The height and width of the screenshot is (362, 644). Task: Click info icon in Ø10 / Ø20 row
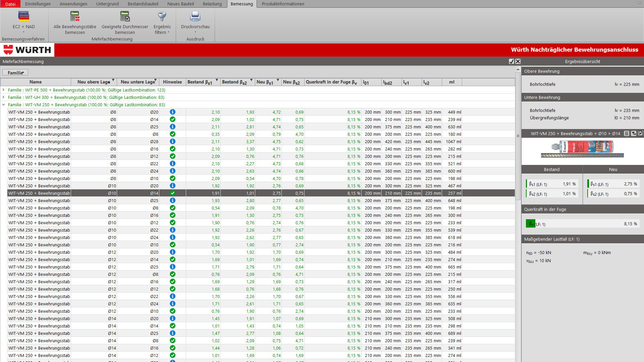click(172, 186)
